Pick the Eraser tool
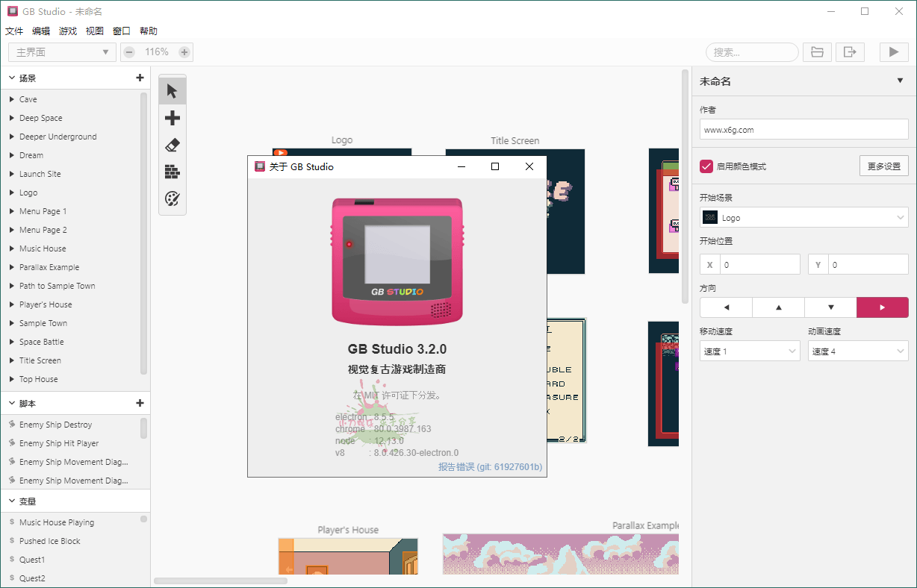The height and width of the screenshot is (588, 917). pos(172,145)
